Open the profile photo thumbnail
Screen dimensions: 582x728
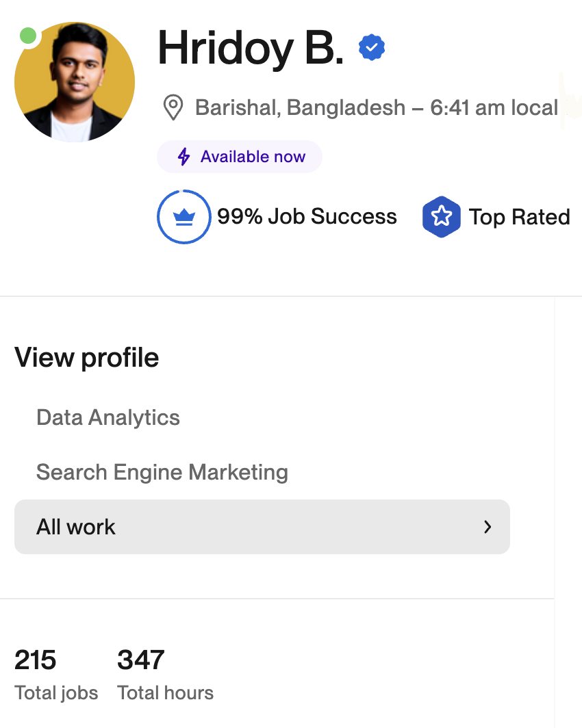click(75, 82)
